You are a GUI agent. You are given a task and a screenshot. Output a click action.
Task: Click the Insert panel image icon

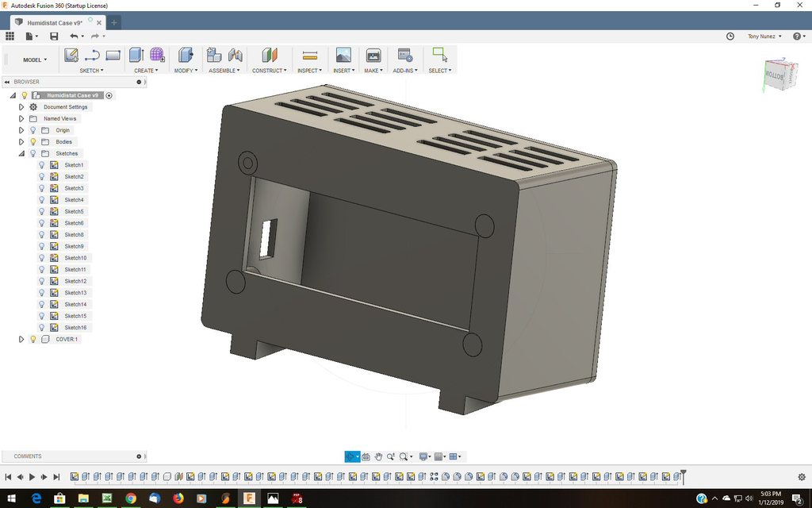click(343, 54)
